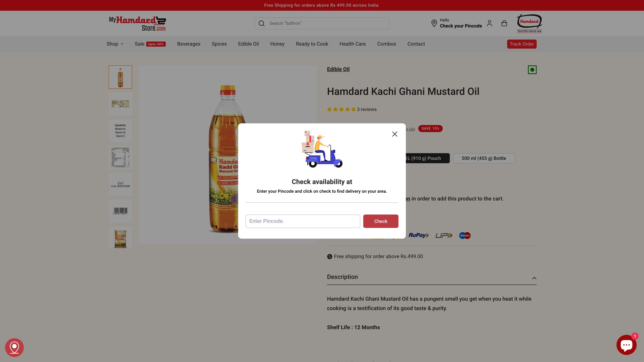Click the UPI payment icon
This screenshot has width=644, height=362.
tap(444, 235)
